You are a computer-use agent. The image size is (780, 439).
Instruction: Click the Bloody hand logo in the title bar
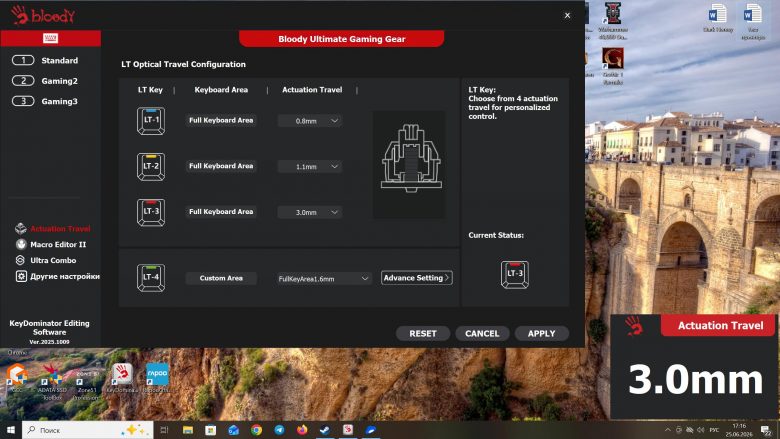coord(19,15)
